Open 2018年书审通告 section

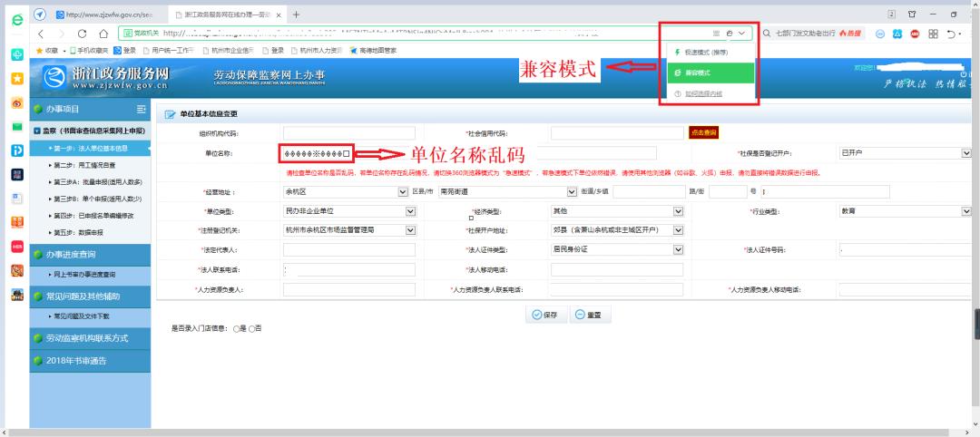tap(90, 361)
